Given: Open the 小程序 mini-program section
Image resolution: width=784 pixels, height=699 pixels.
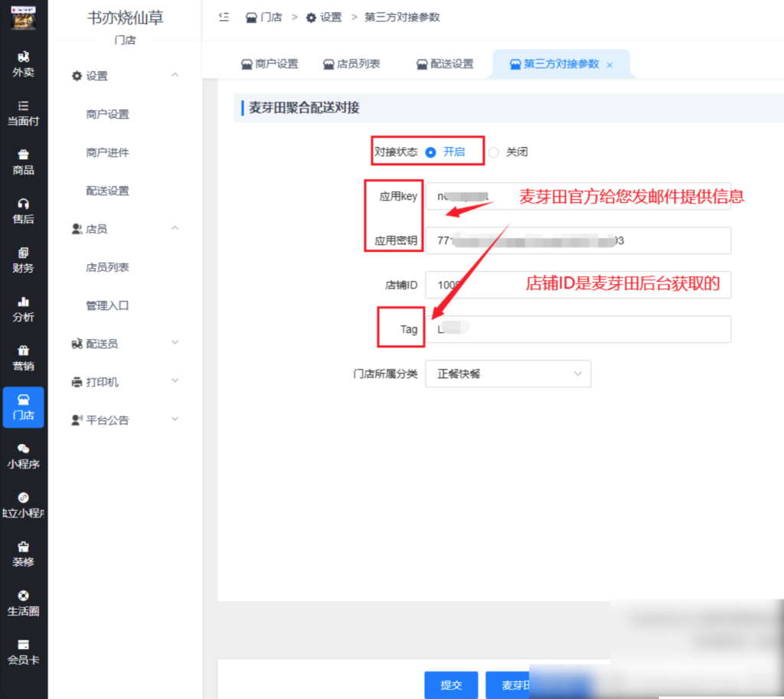Looking at the screenshot, I should tap(23, 457).
